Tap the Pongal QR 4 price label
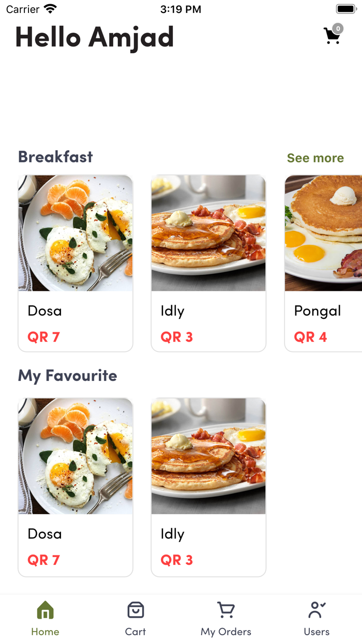The image size is (362, 644). [310, 337]
